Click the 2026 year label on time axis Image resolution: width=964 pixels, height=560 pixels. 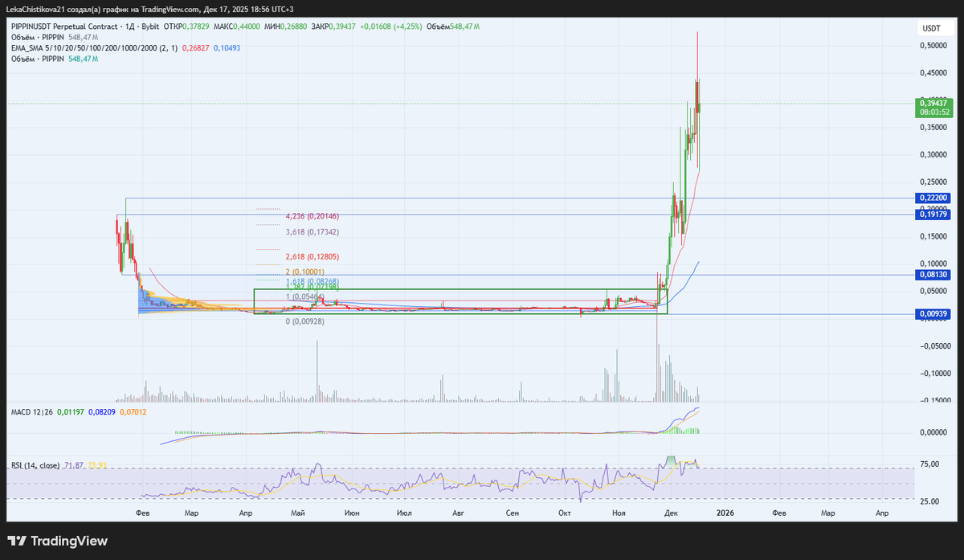(725, 512)
